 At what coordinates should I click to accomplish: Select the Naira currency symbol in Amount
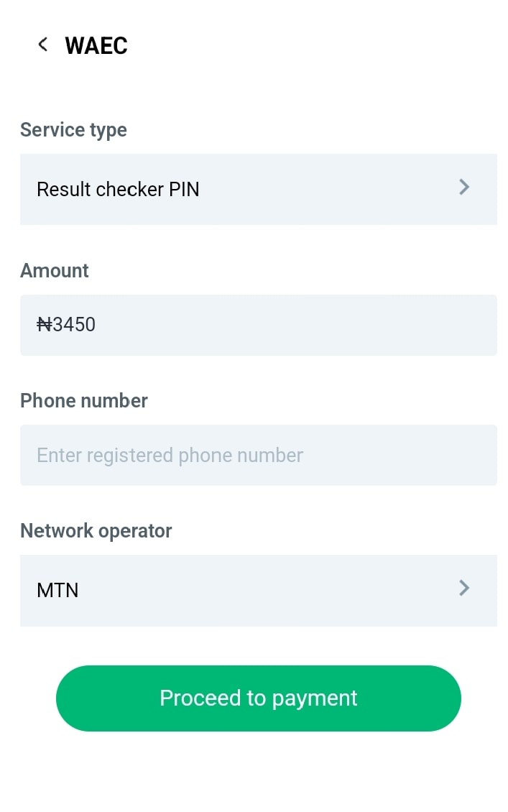coord(45,324)
